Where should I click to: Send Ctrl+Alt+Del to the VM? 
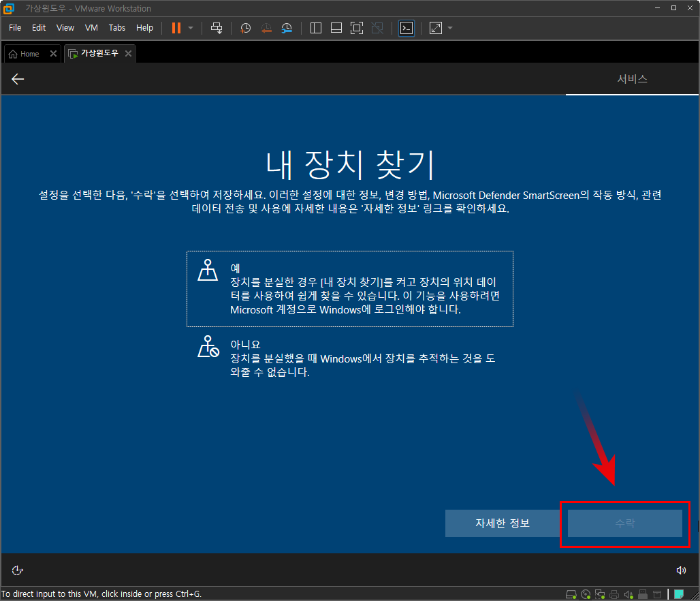(x=217, y=28)
